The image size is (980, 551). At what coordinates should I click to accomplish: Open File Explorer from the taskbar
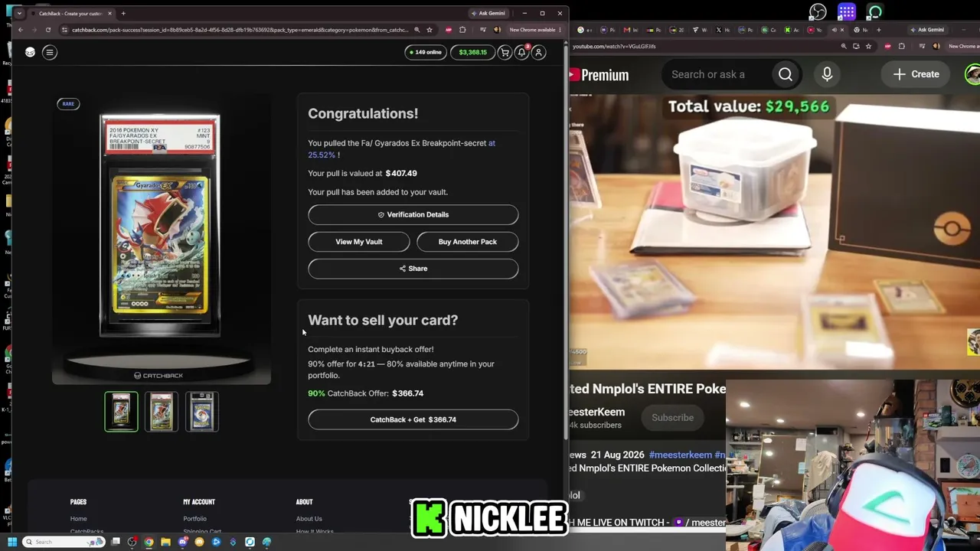(x=165, y=542)
